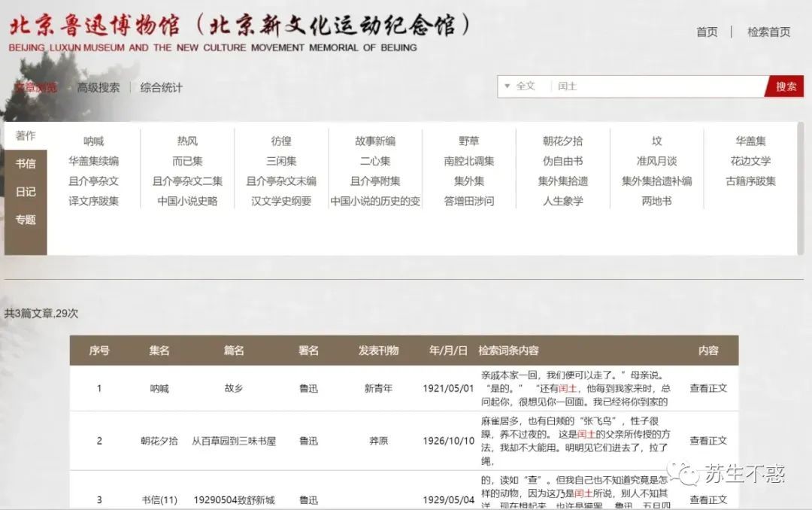
Task: Open 答增田涉问 collection
Action: (468, 201)
